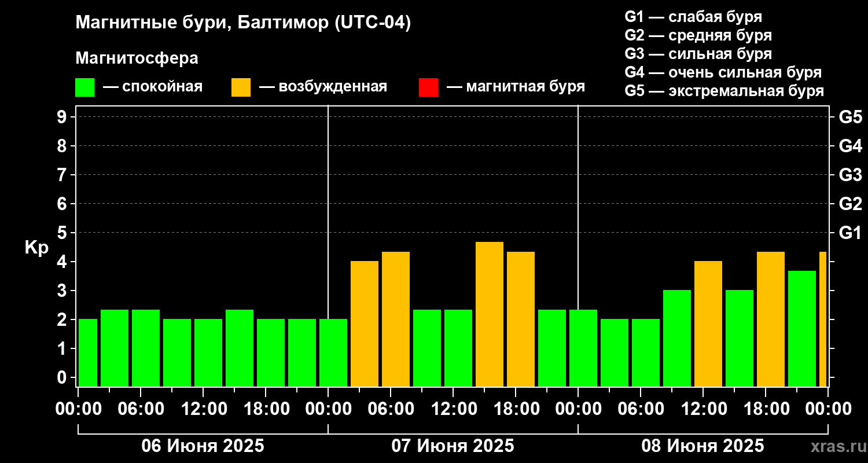
Task: Select orange bar above 12:00 on 08 Июня
Action: coord(708,324)
